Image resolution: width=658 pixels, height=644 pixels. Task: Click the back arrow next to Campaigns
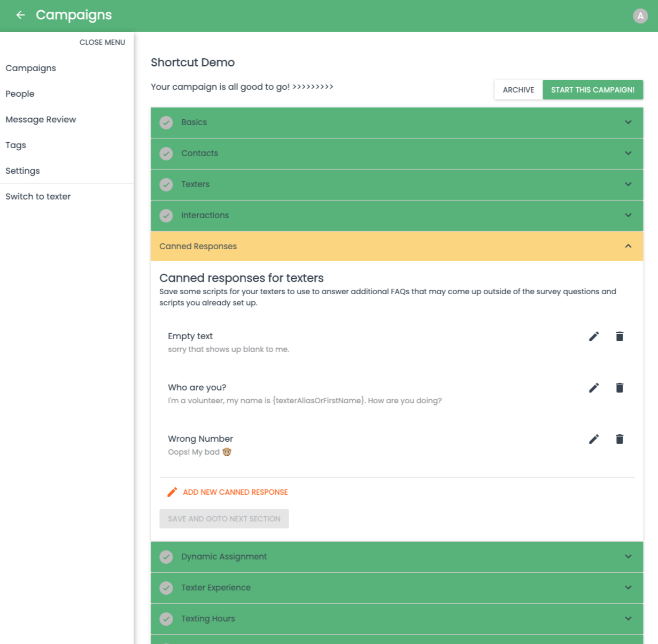pos(21,15)
